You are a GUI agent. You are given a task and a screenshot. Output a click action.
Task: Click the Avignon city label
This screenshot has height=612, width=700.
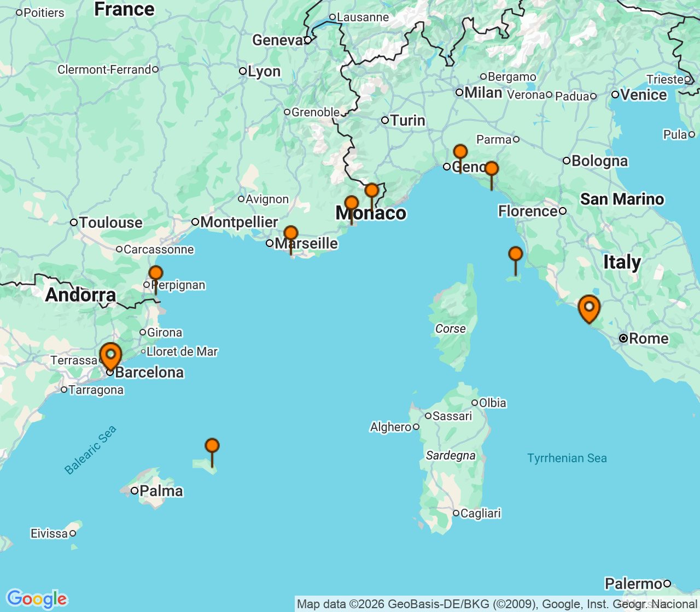coord(267,199)
